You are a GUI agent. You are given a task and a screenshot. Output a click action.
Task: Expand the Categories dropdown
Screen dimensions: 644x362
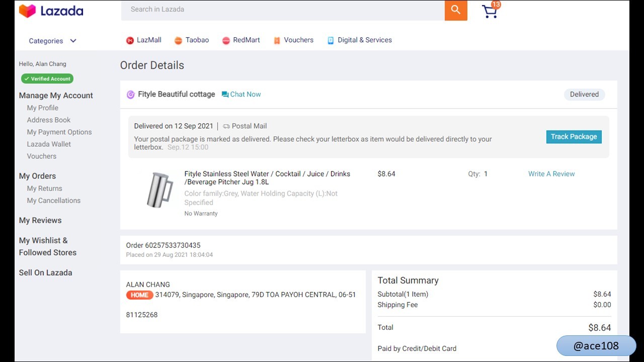pos(52,41)
